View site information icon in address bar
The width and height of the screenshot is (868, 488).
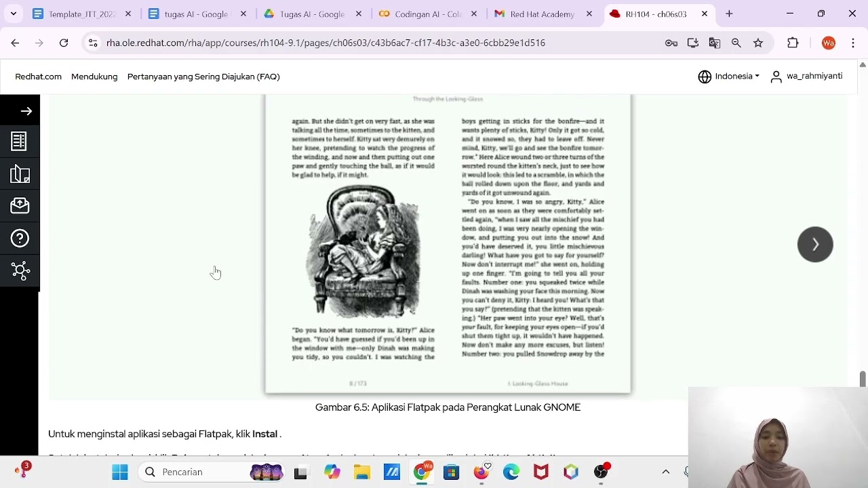pos(93,43)
